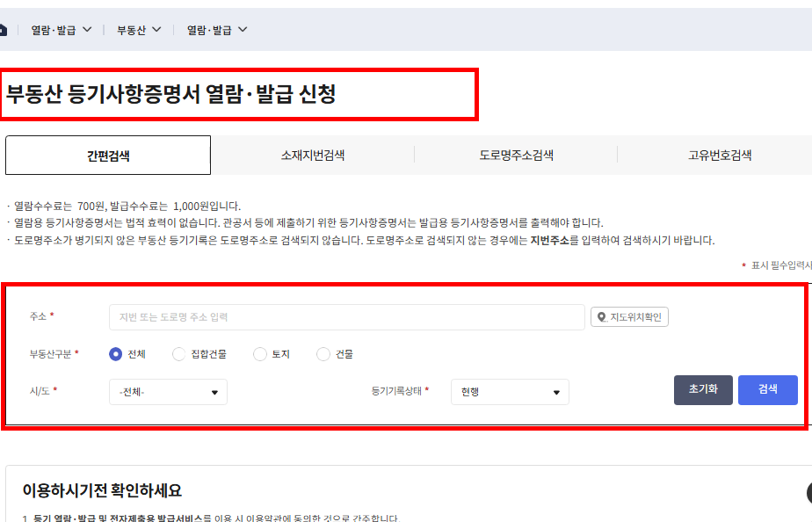812x522 pixels.
Task: Click the address input field
Action: pos(347,316)
